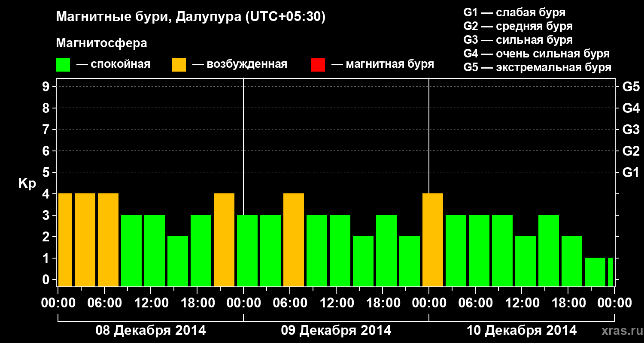
Task: Click the '12:00' time label above 08 Декабря
Action: point(151,303)
